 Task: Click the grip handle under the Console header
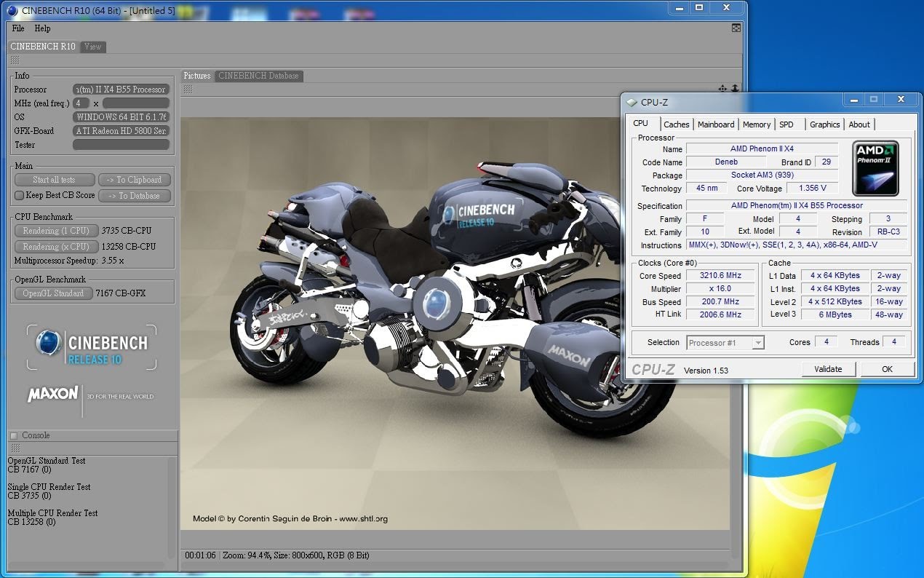pos(15,448)
